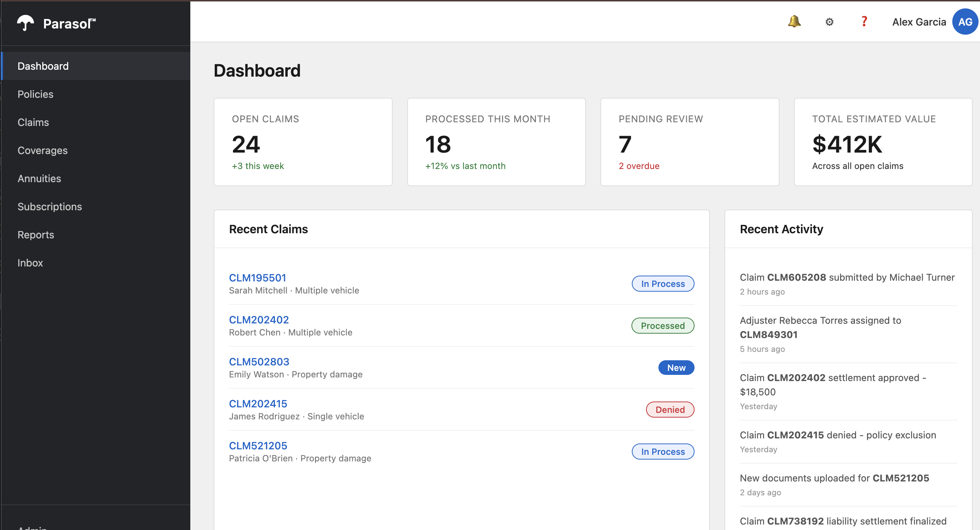Navigate to Subscriptions
This screenshot has width=980, height=530.
pos(50,207)
